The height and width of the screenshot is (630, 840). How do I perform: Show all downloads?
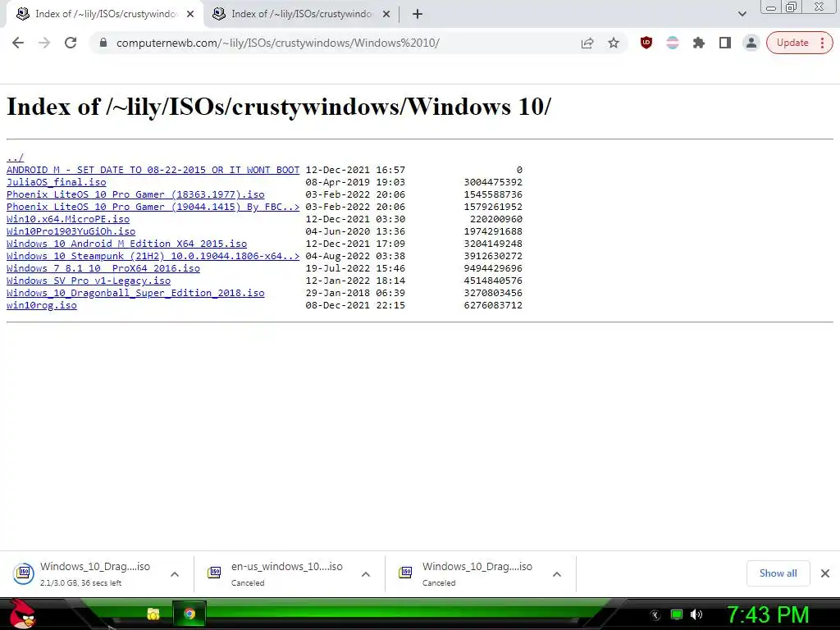pyautogui.click(x=778, y=573)
